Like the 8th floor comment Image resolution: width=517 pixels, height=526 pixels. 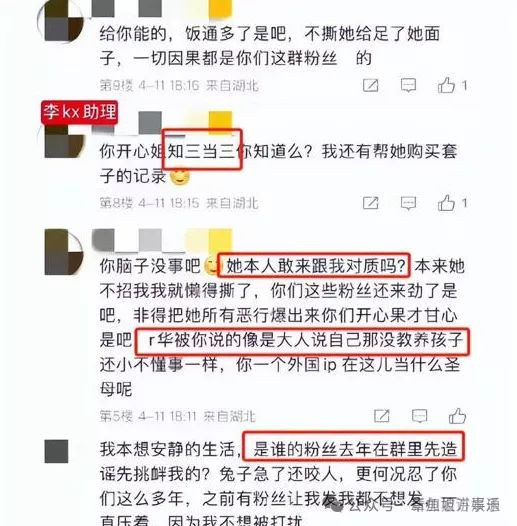(x=447, y=203)
